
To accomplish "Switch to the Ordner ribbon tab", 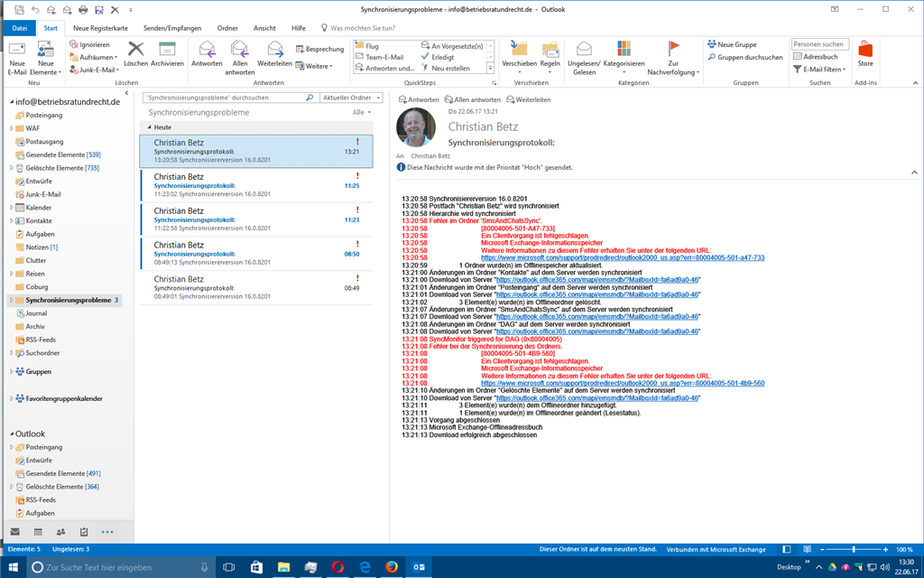I will pos(227,28).
